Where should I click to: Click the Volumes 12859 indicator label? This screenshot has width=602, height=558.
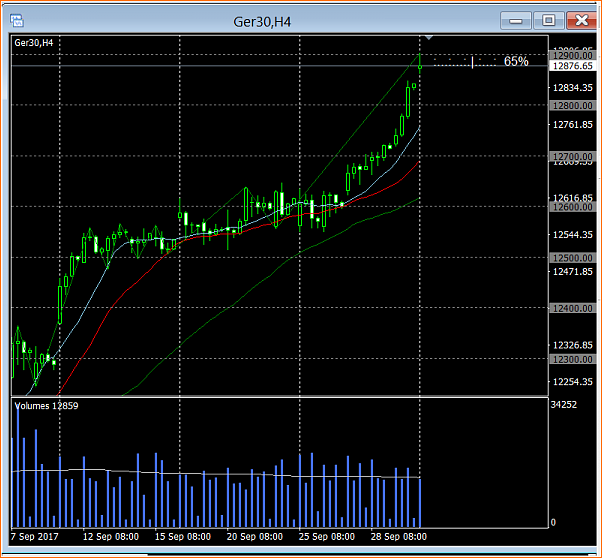[x=46, y=406]
